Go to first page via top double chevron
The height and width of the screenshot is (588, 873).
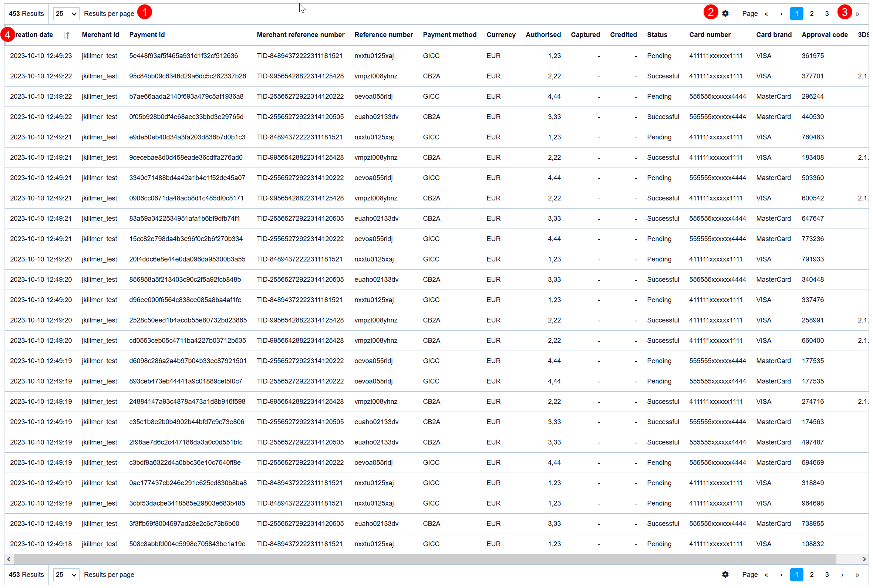coord(766,14)
